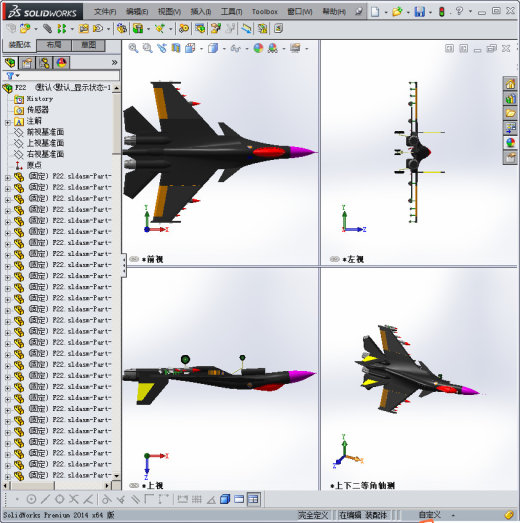Click the Zoom to Area icon
This screenshot has width=520, height=523.
(147, 48)
